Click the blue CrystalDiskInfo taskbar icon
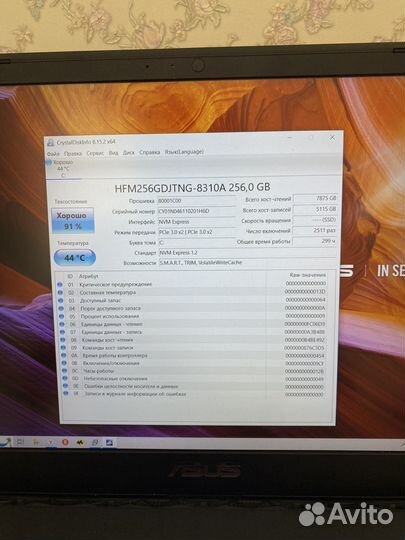 tap(109, 443)
